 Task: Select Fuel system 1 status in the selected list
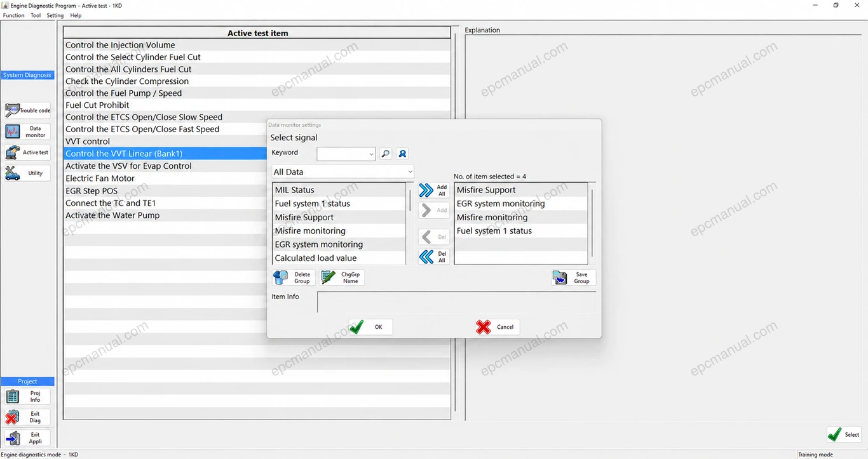tap(521, 231)
